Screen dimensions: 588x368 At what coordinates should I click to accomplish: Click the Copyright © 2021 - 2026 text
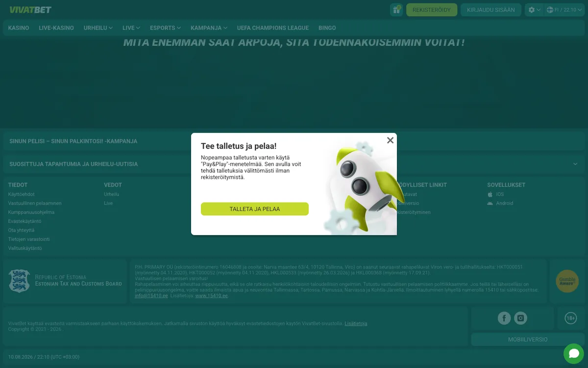point(35,329)
